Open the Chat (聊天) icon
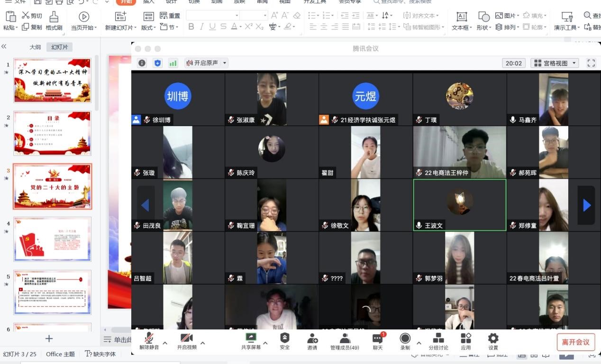The height and width of the screenshot is (364, 601). [x=377, y=338]
